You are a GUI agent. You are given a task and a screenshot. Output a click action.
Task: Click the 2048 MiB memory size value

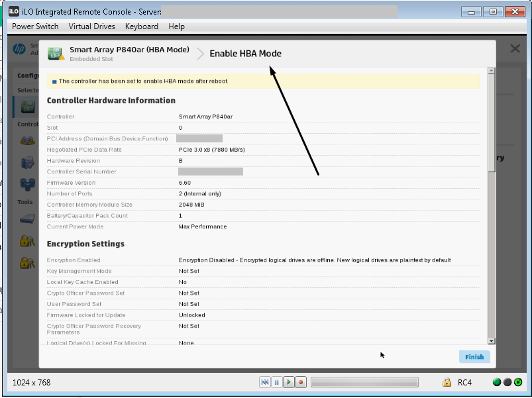pos(191,205)
